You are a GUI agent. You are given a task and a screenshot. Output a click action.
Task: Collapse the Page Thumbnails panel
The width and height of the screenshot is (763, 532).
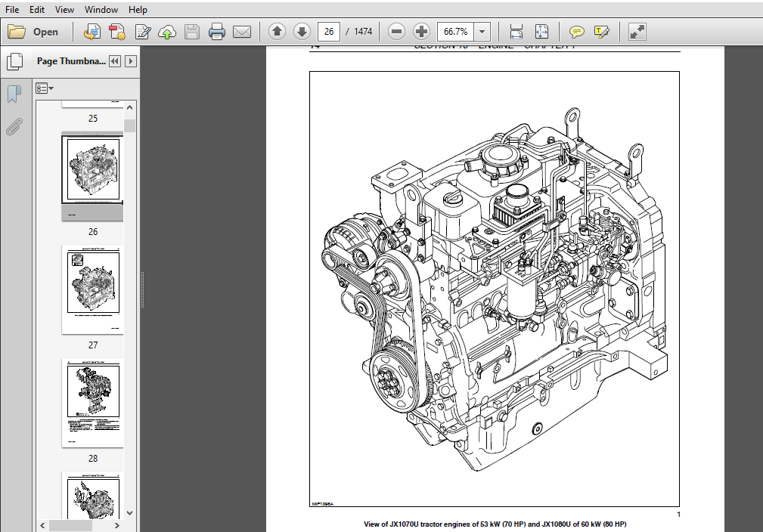pyautogui.click(x=115, y=61)
